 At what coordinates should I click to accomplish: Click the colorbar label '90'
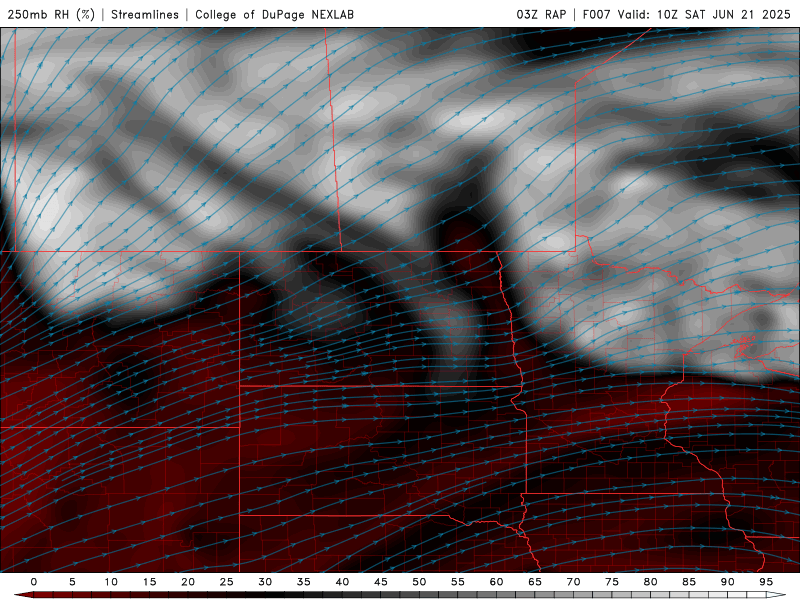pyautogui.click(x=728, y=582)
